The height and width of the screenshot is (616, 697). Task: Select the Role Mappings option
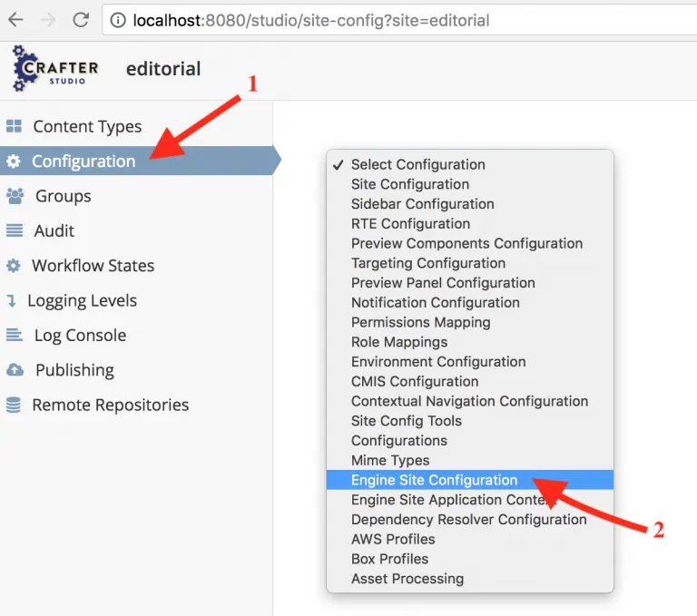399,342
